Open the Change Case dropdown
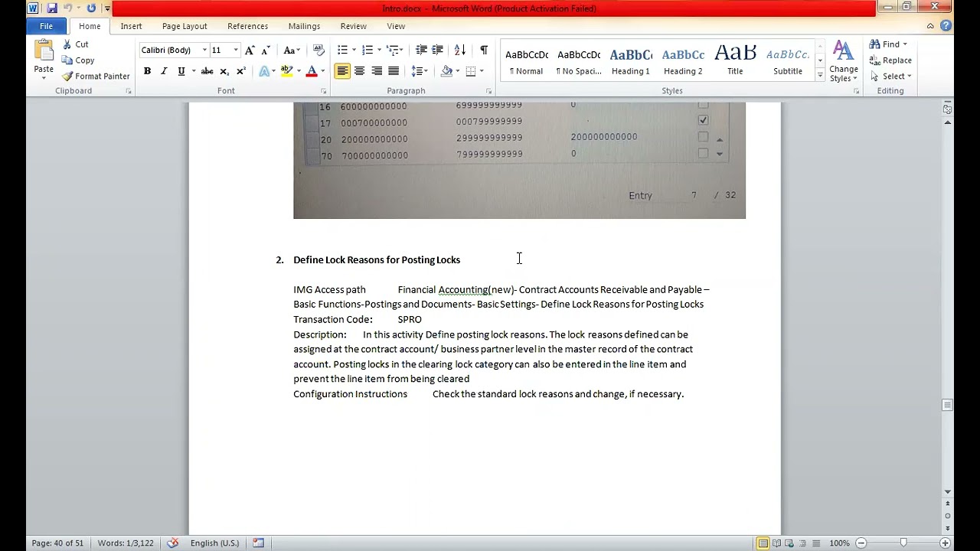Viewport: 980px width, 551px height. coord(292,51)
